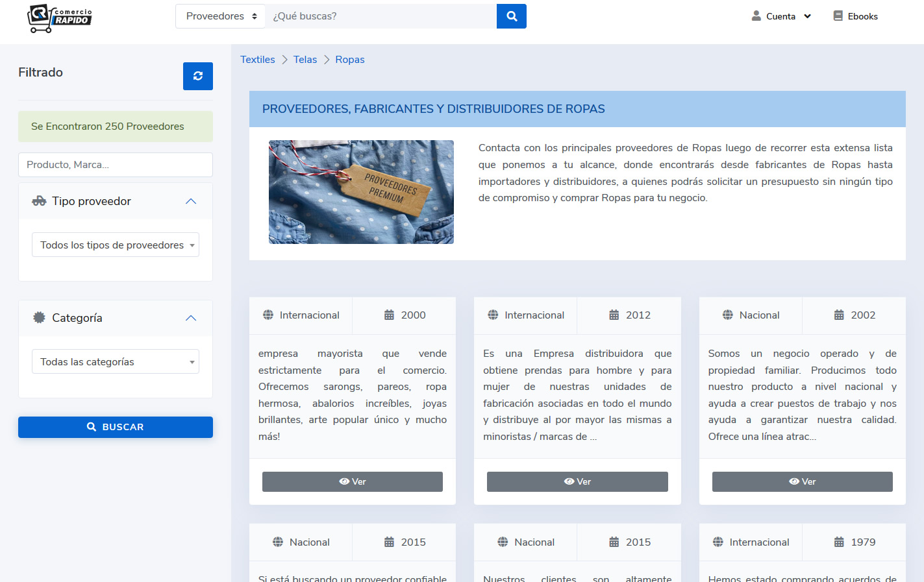Click the user icon beside Cuenta
Image resolution: width=924 pixels, height=582 pixels.
(756, 16)
